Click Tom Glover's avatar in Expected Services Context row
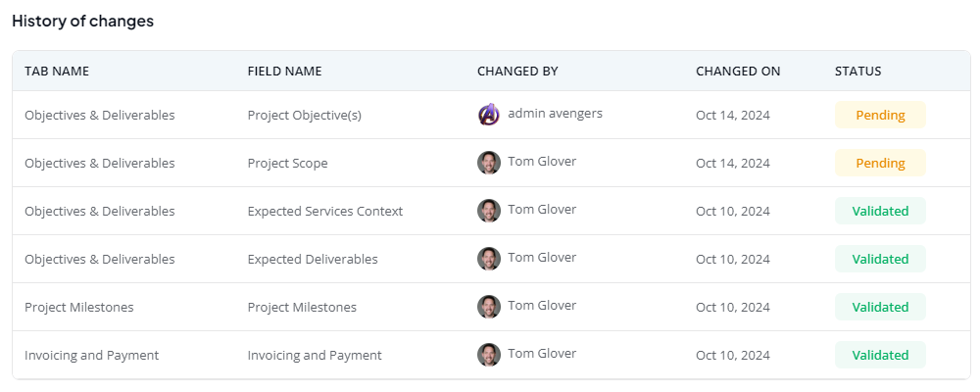Screen dimensions: 980x392 489,211
